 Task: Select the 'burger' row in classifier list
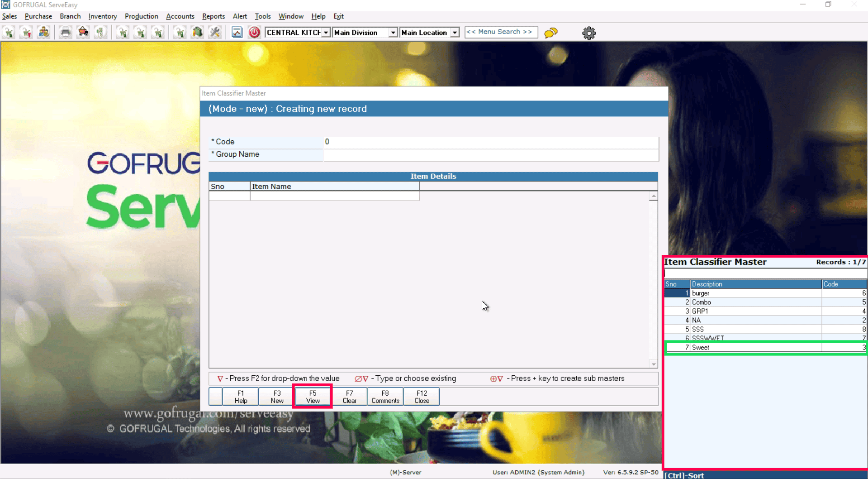765,293
